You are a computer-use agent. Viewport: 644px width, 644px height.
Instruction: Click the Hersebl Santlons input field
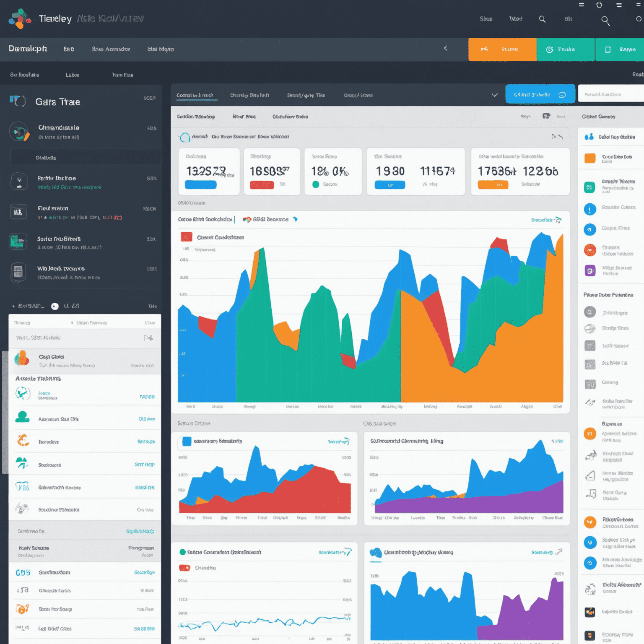611,94
